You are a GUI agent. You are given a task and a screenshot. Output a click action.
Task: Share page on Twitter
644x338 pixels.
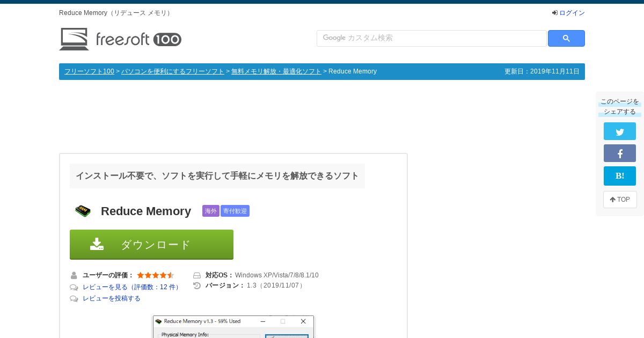(620, 131)
